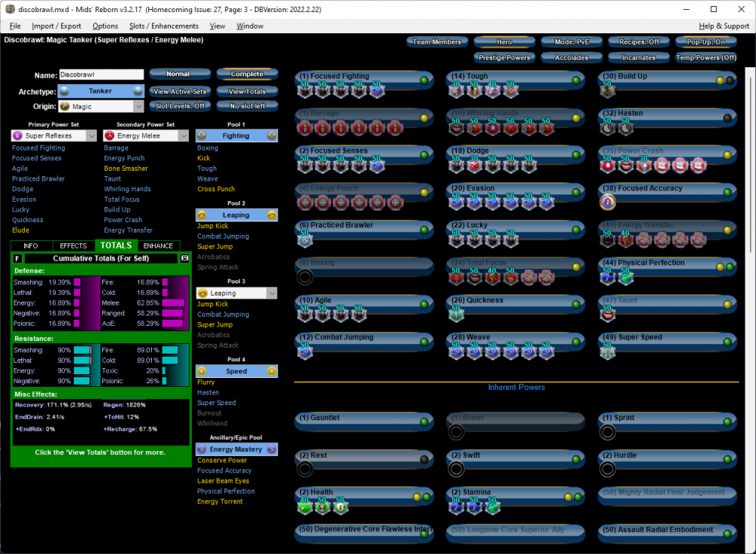Click next archetype arrow beside Tanker

(138, 91)
